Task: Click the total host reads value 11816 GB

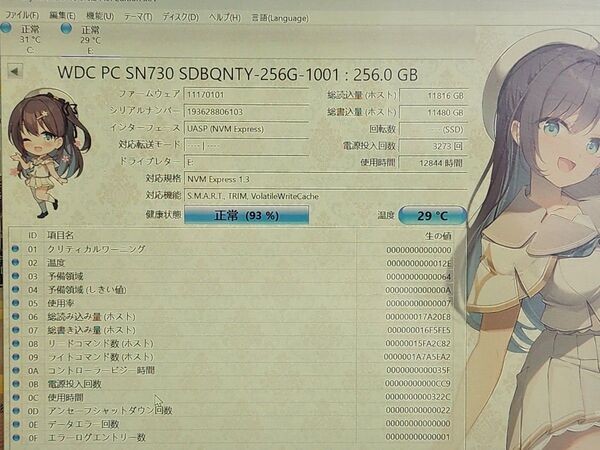Action: (433, 96)
